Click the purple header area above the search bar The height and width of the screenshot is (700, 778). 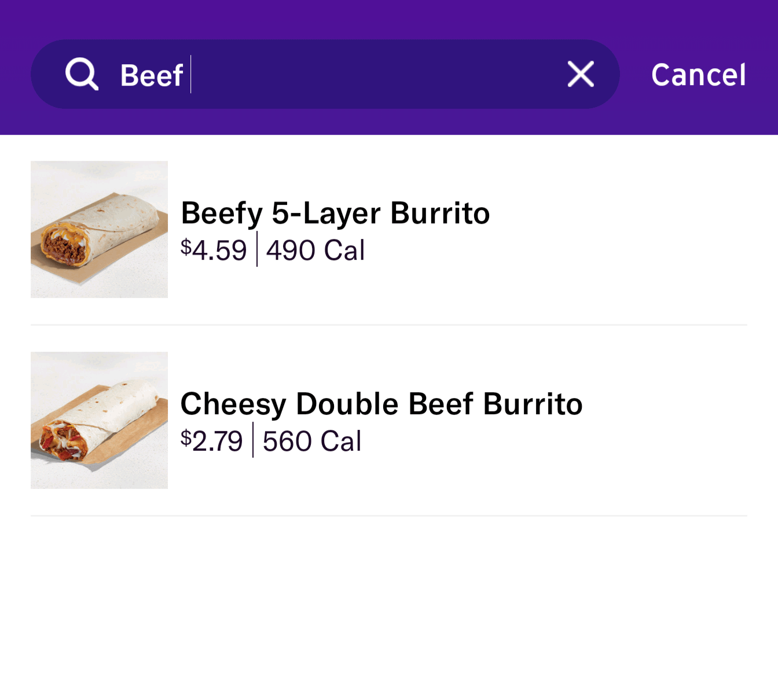tap(389, 17)
